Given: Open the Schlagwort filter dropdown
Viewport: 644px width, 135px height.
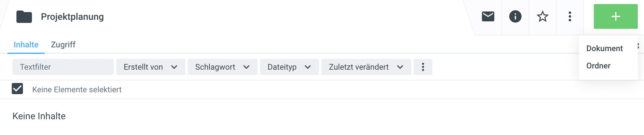Looking at the screenshot, I should (x=223, y=67).
